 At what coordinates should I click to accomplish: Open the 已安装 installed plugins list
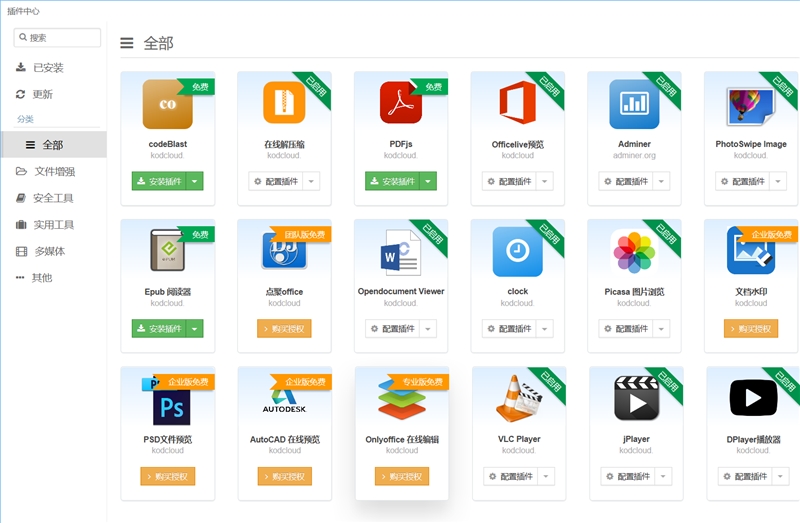(54, 67)
